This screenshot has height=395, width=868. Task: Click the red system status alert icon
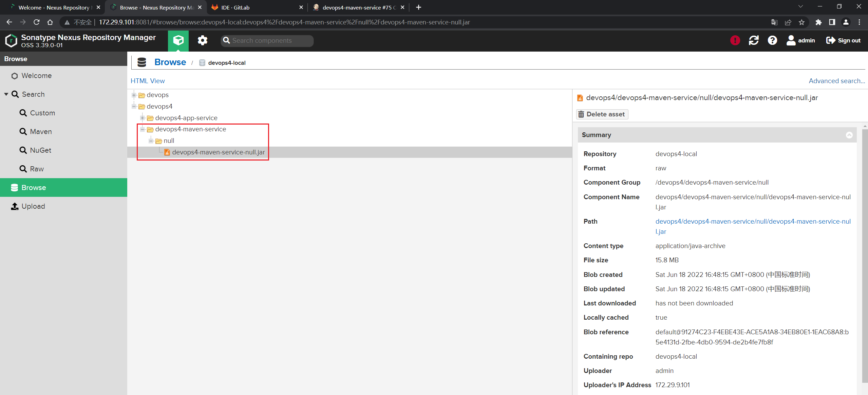click(735, 40)
